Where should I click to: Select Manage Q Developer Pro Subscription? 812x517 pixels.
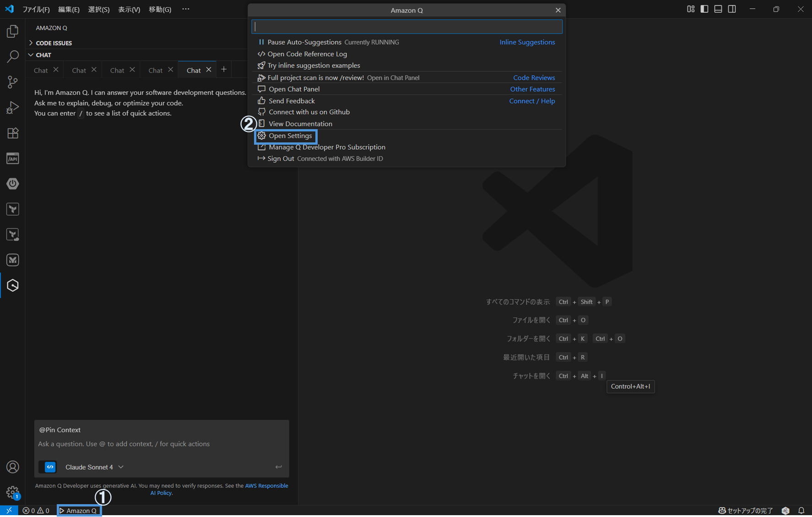click(x=407, y=147)
